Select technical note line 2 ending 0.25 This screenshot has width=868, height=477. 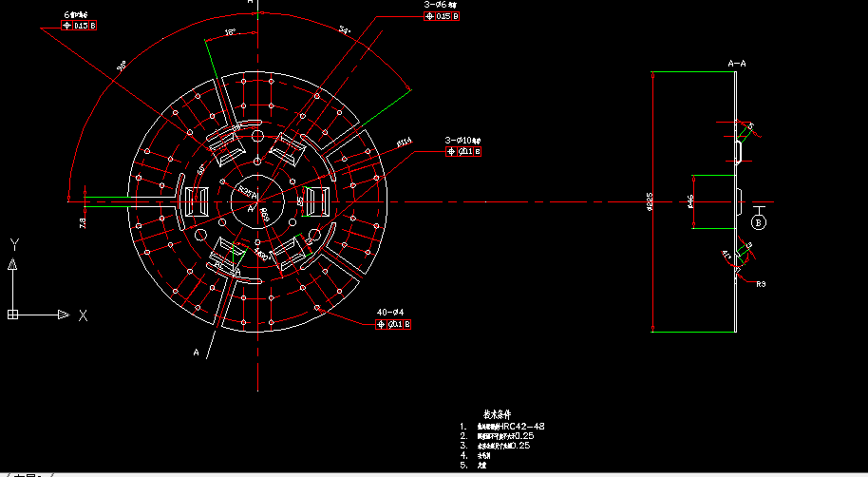497,436
